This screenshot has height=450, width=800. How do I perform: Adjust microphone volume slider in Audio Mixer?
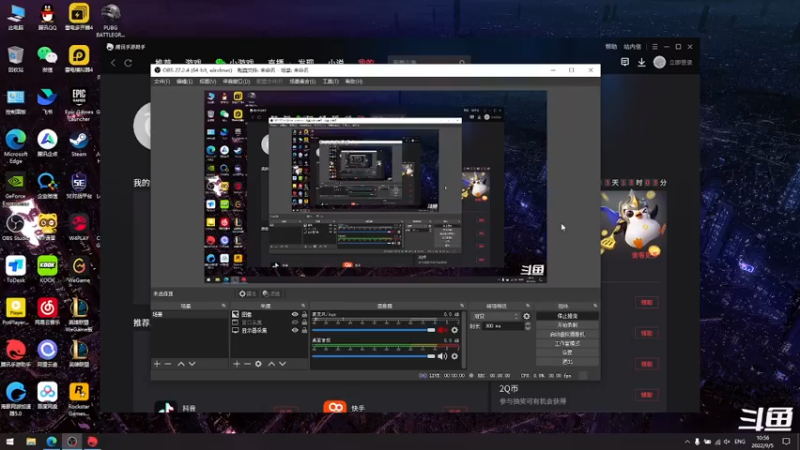[x=373, y=330]
